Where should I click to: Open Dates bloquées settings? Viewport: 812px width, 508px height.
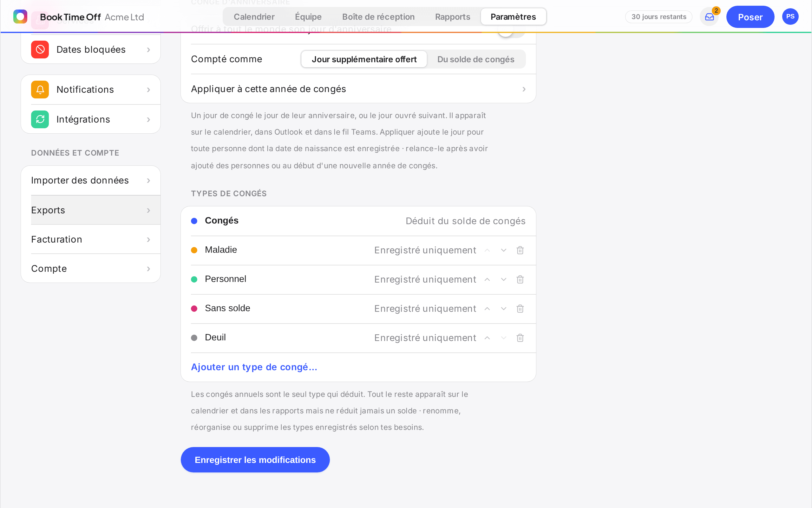[x=91, y=50]
